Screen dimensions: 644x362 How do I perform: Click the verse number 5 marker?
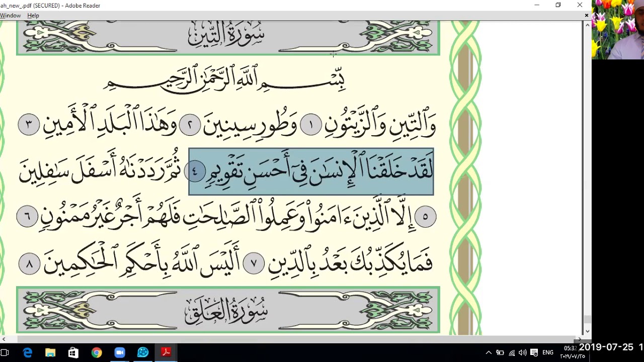click(425, 217)
